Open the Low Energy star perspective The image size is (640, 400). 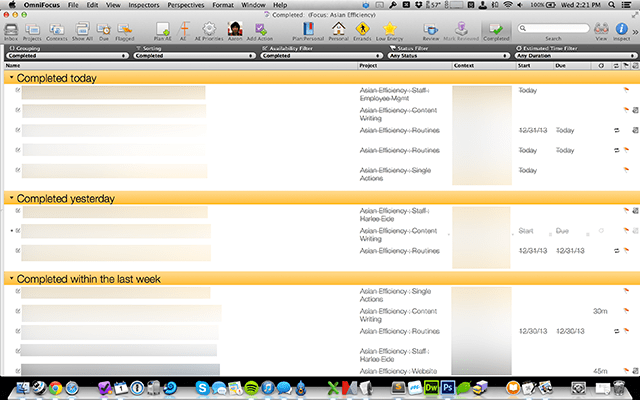[389, 31]
